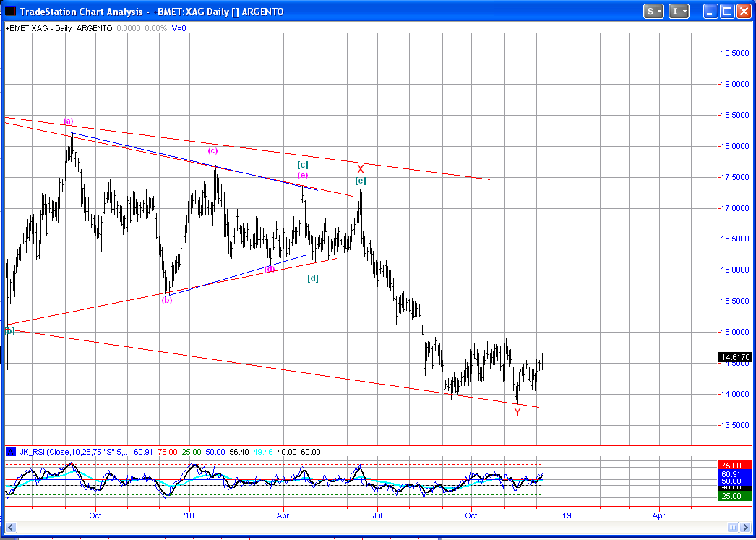
Task: Click the pink '(a)' wave label
Action: click(x=69, y=121)
